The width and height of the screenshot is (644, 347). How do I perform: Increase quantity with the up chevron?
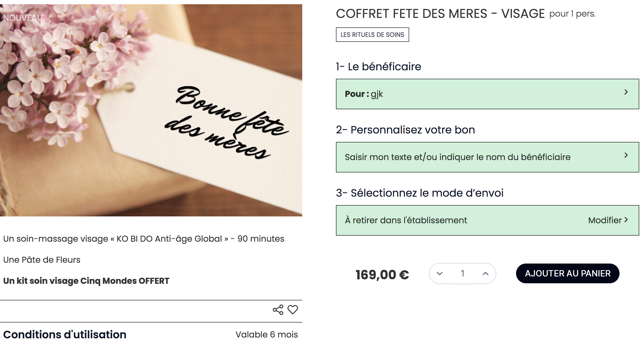point(485,274)
